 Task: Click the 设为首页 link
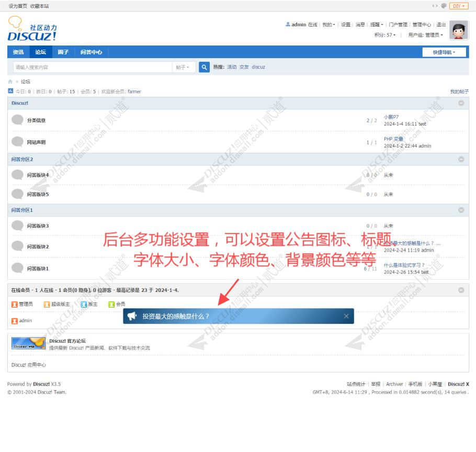(18, 6)
